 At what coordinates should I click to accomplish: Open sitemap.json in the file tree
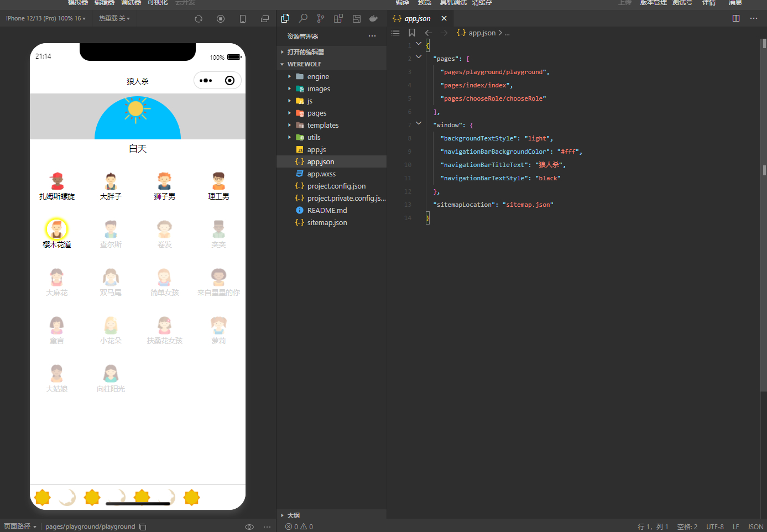coord(331,223)
